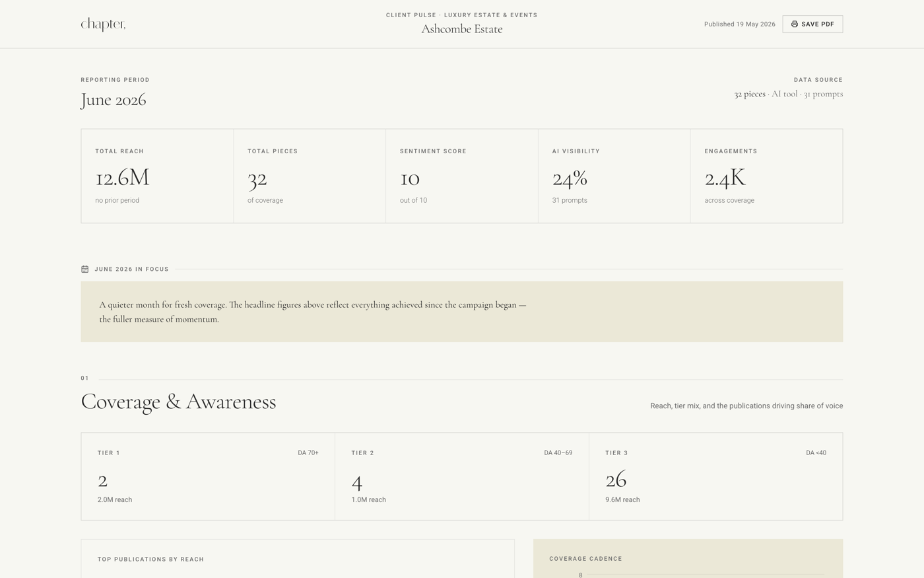Click the 'DA 70+' label
This screenshot has width=924, height=578.
(308, 453)
